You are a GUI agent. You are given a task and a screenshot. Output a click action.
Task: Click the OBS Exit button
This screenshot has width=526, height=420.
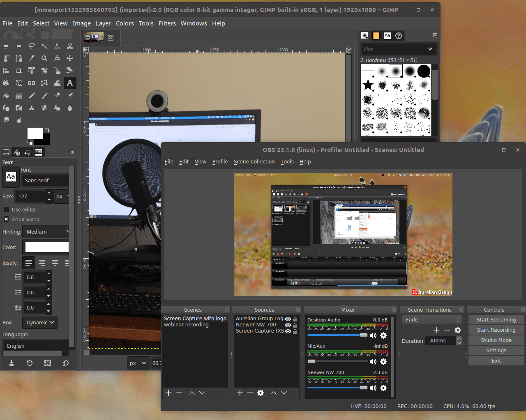coord(496,361)
